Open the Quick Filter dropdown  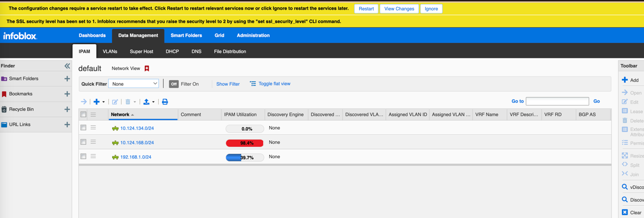[133, 84]
